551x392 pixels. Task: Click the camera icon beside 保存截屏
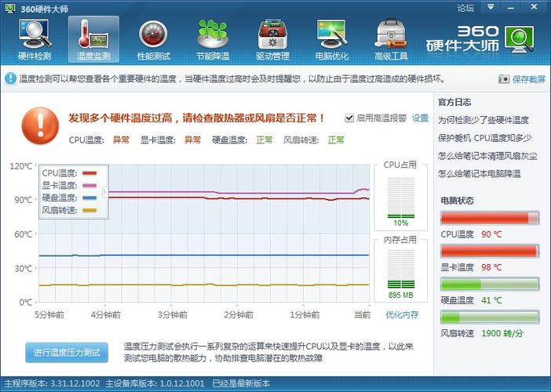[x=504, y=79]
